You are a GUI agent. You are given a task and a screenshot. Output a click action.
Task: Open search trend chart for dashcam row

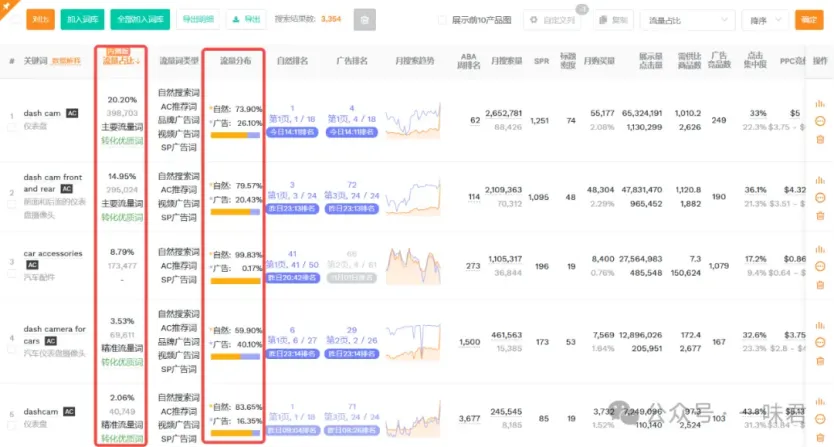click(413, 418)
